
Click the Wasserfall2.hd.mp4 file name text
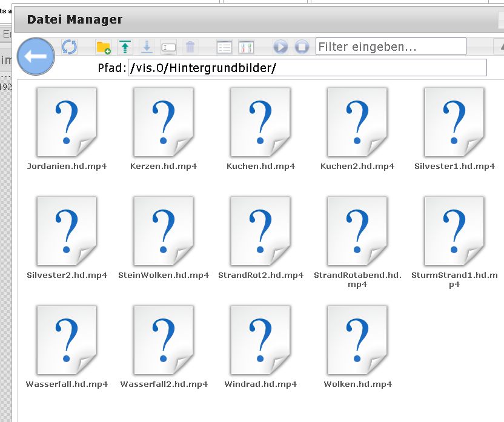tap(164, 384)
